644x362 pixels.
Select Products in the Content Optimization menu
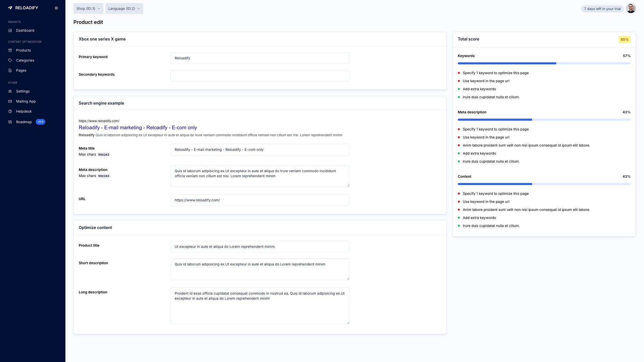point(23,50)
